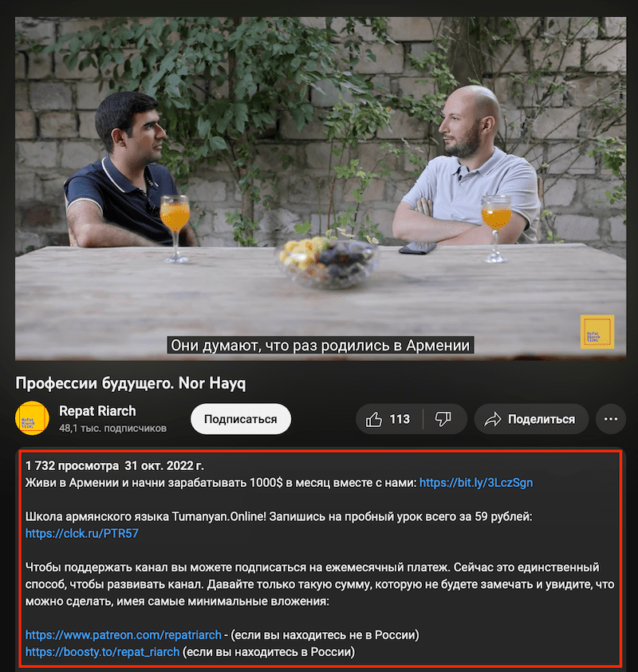Click the subtitle caption text on video
Image resolution: width=638 pixels, height=672 pixels.
pos(321,345)
